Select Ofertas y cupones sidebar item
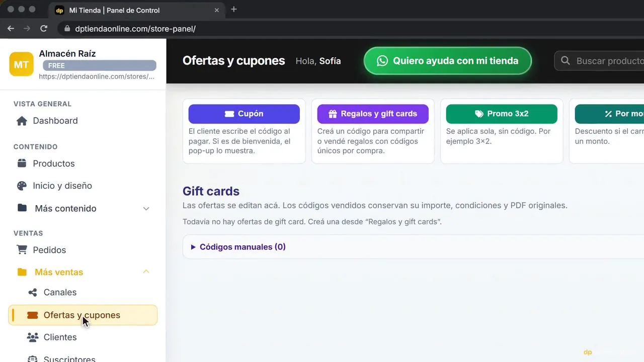644x362 pixels. 83,315
